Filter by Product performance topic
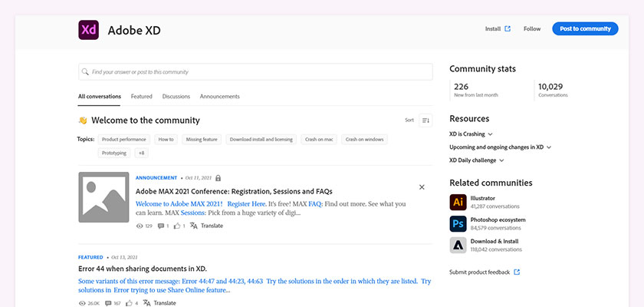 point(124,140)
